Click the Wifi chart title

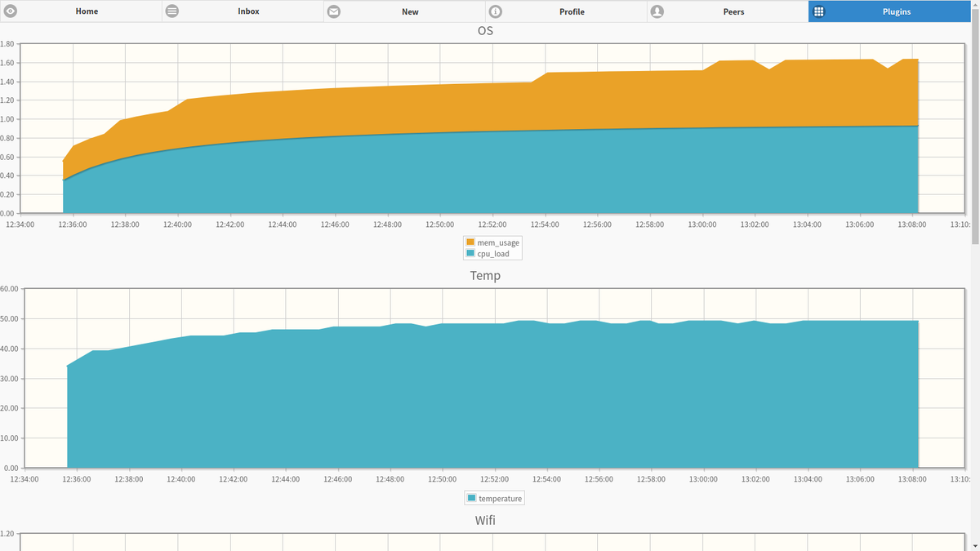485,520
